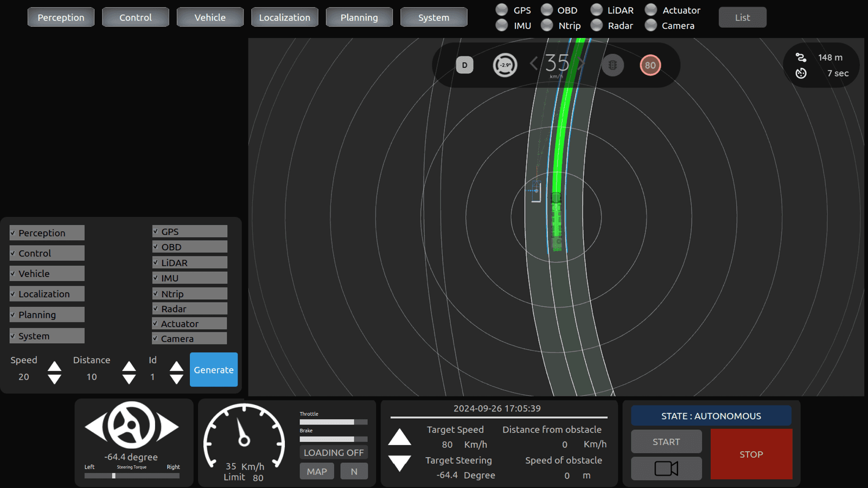Open the Localization tab
The height and width of the screenshot is (488, 868).
[284, 17]
